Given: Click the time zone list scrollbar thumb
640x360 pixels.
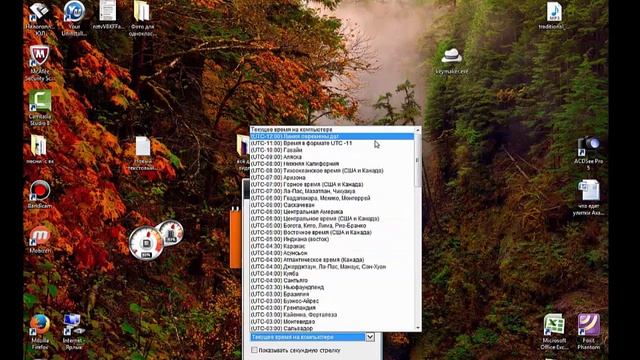Looking at the screenshot, I should point(418,160).
